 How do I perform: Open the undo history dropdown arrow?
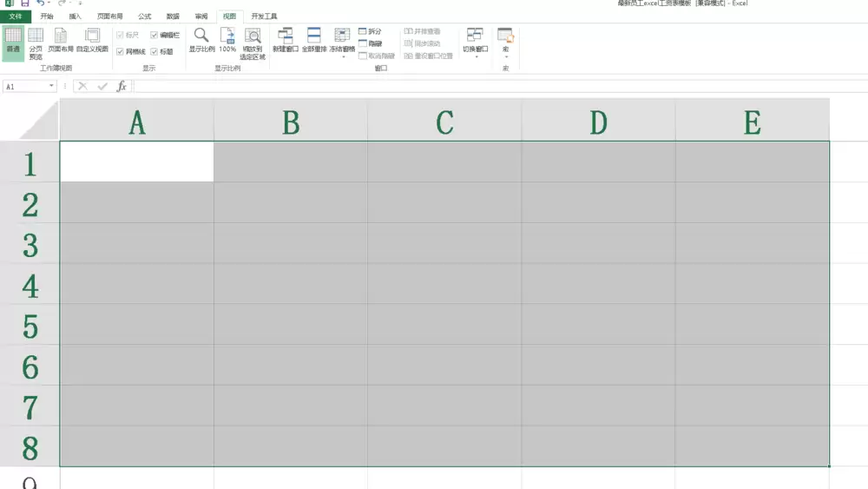pos(49,3)
